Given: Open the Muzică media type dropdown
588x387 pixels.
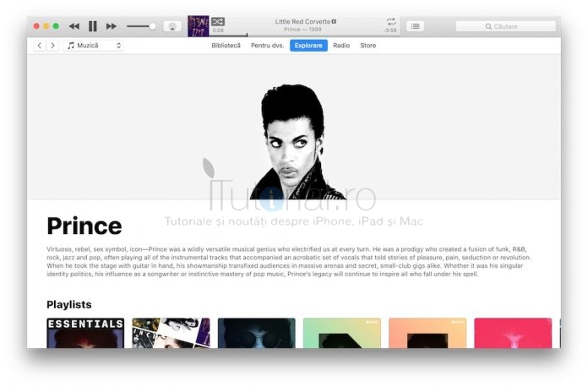Looking at the screenshot, I should (x=93, y=46).
